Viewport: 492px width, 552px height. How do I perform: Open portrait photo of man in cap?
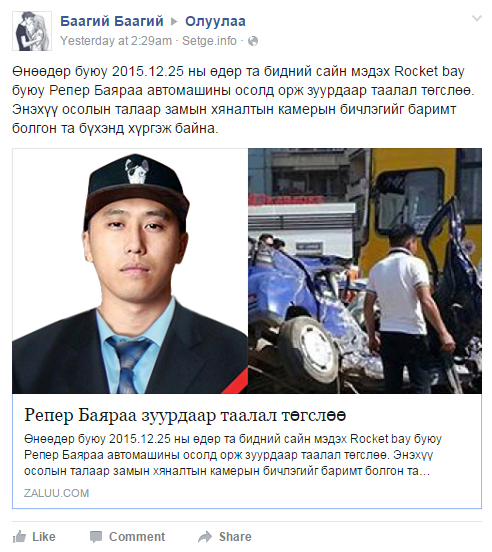130,271
